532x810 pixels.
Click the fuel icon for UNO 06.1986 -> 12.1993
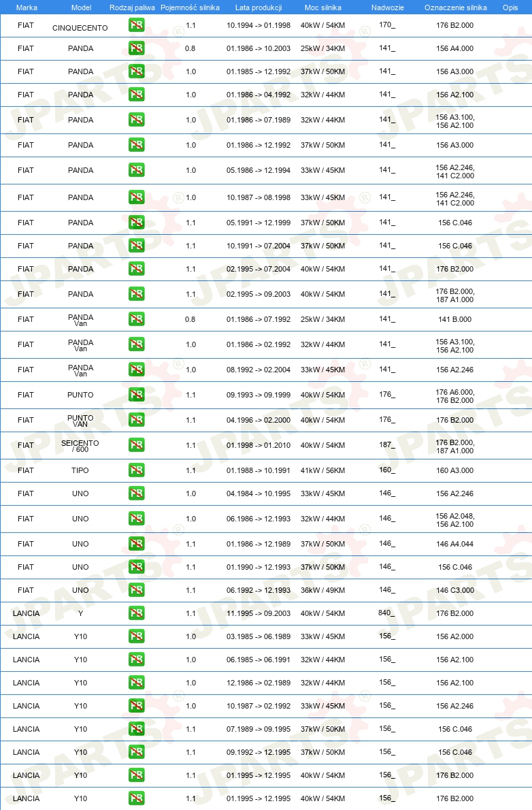(x=136, y=519)
